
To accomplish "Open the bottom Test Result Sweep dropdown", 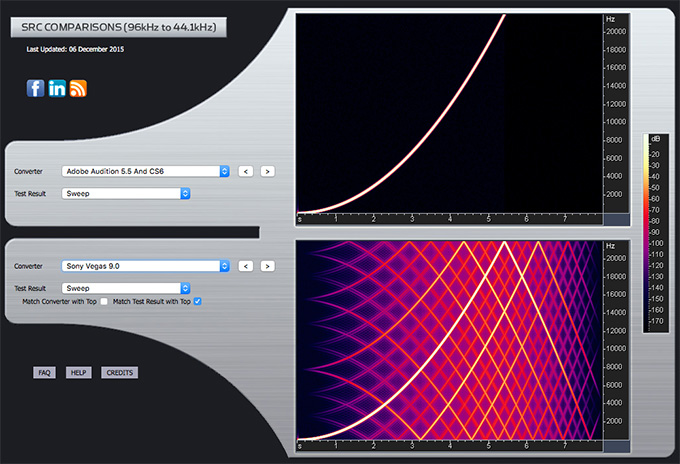I will coord(126,288).
